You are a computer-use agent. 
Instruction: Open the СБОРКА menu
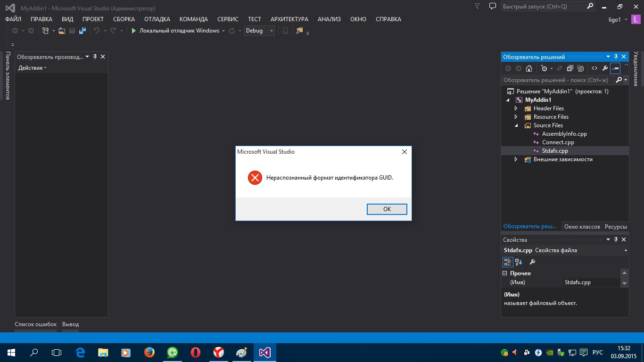124,19
